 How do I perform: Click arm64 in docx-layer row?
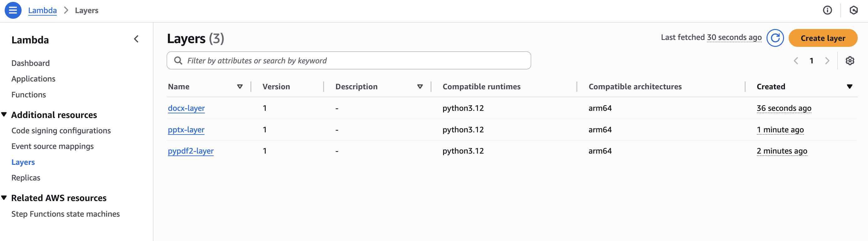[600, 108]
